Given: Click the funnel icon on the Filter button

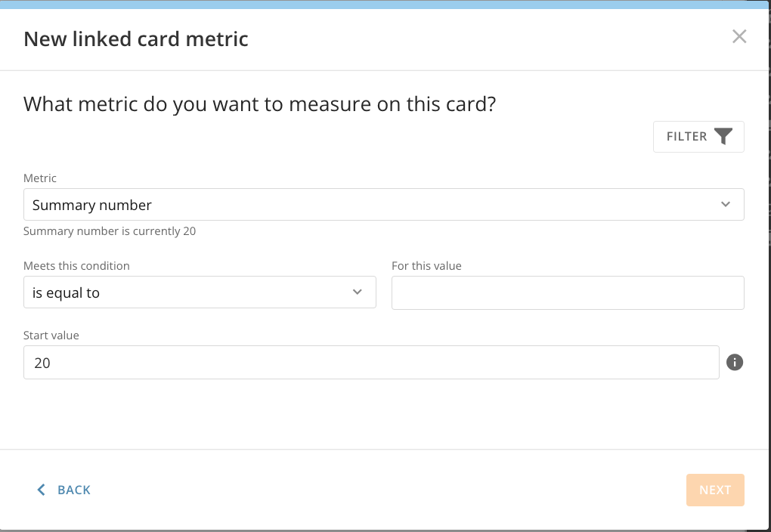Looking at the screenshot, I should (723, 137).
